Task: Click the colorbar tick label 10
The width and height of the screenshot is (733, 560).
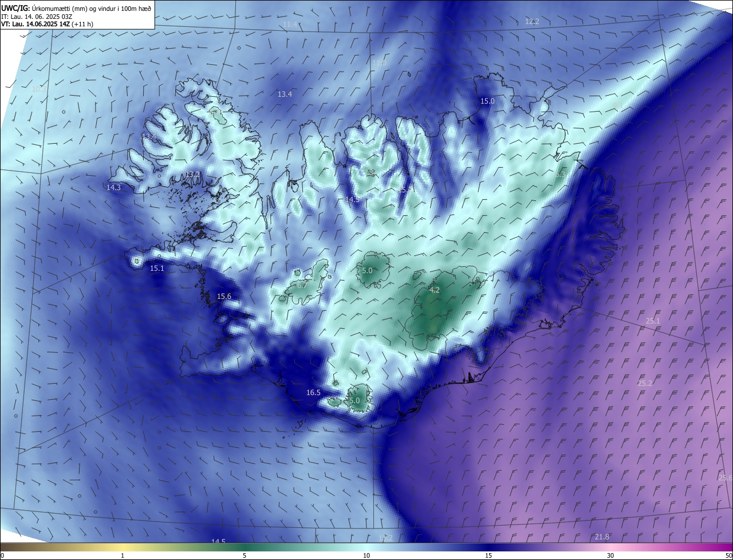Action: tap(366, 555)
